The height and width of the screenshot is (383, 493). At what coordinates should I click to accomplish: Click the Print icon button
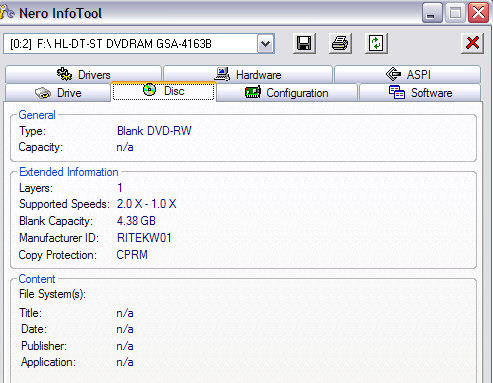(340, 43)
